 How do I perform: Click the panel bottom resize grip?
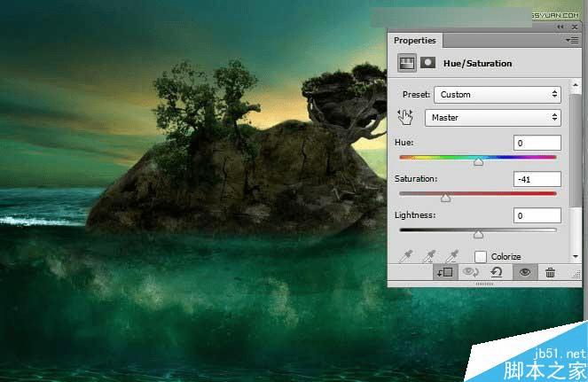tap(484, 285)
